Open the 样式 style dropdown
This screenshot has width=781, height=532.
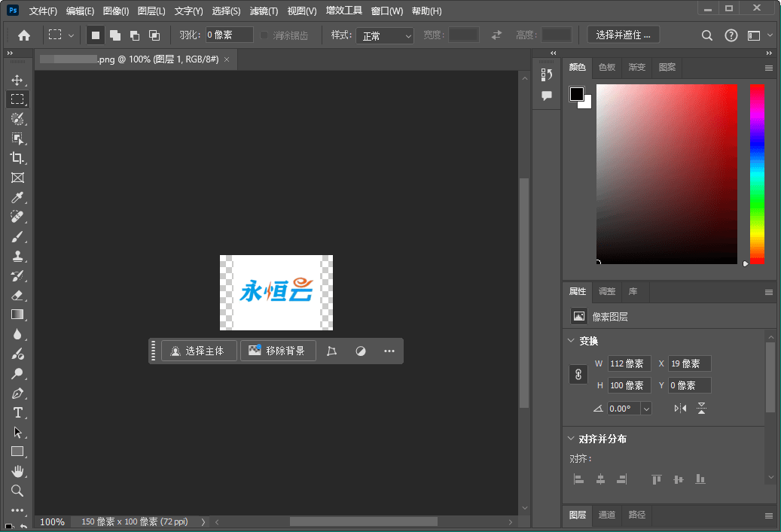(385, 35)
